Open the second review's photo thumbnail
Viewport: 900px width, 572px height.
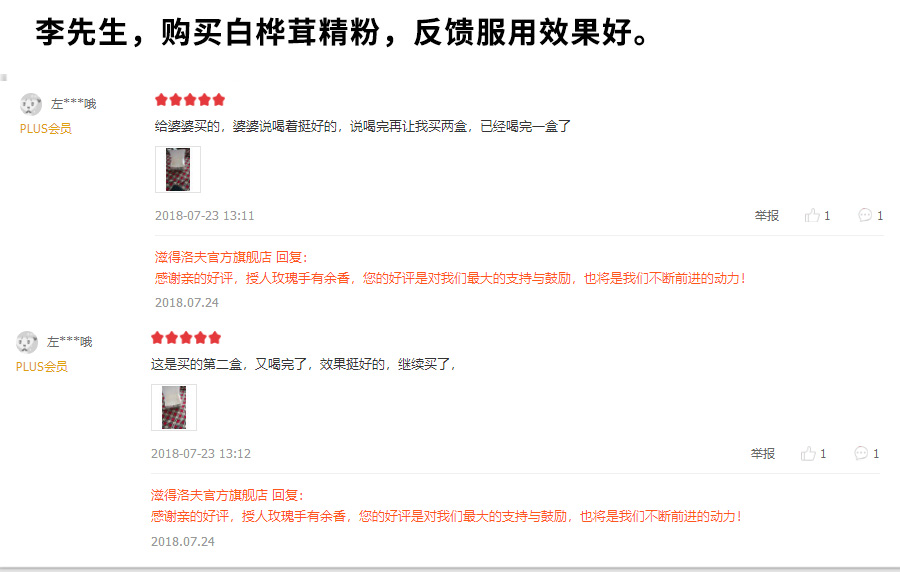pyautogui.click(x=174, y=407)
